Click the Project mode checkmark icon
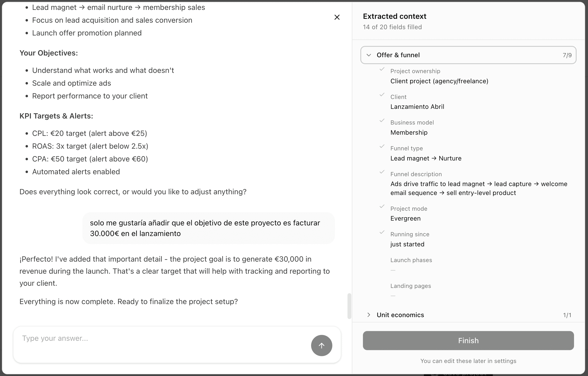This screenshot has width=588, height=376. coord(382,207)
